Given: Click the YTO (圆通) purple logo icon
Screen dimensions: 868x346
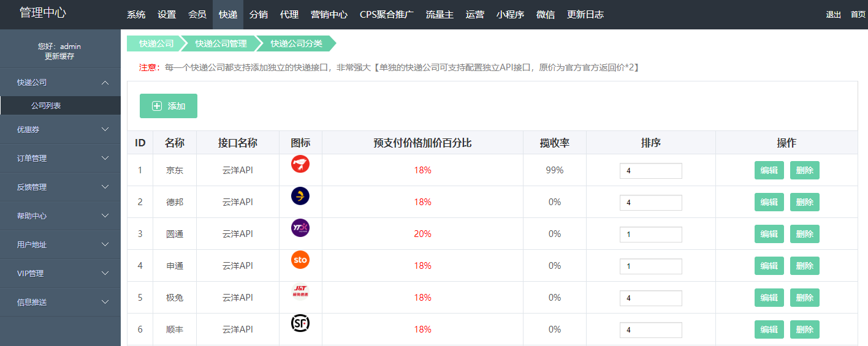Looking at the screenshot, I should pos(300,228).
